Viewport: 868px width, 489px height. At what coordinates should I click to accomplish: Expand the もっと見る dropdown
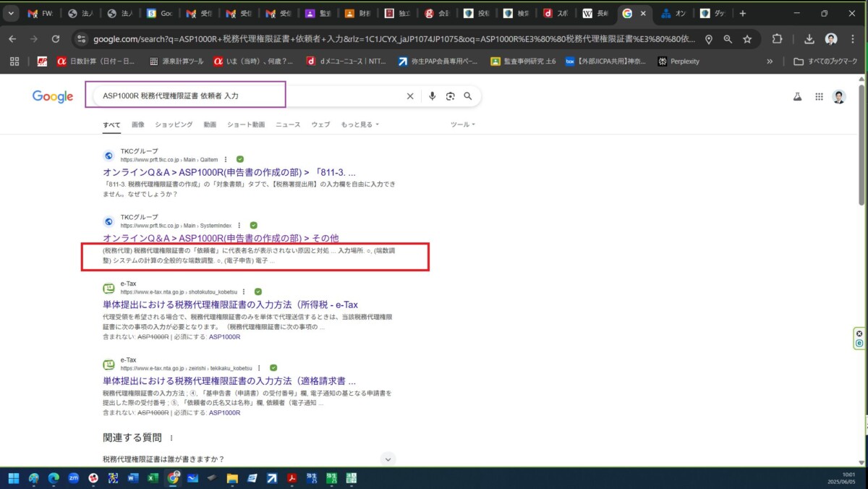point(359,124)
